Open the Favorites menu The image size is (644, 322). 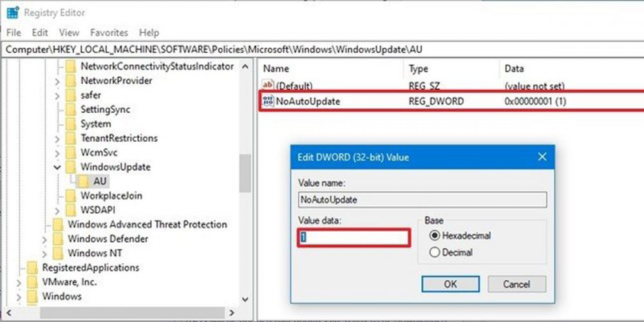[109, 32]
